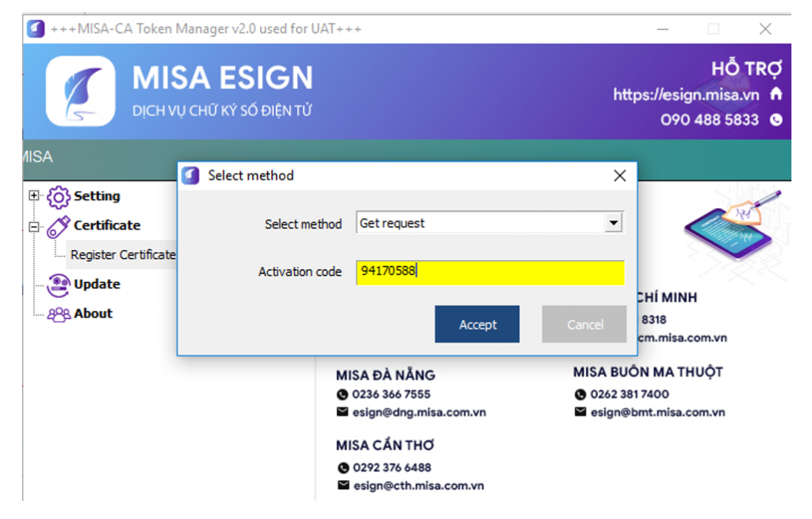Open the Select method dropdown
This screenshot has height=519, width=812.
point(613,223)
